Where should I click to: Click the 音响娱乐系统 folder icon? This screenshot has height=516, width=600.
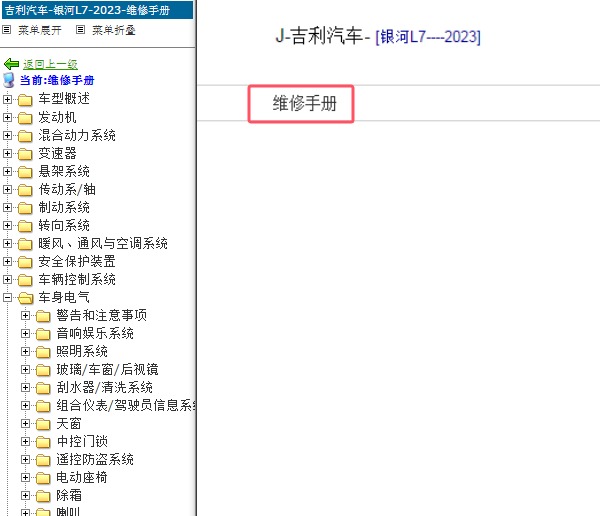coord(43,334)
